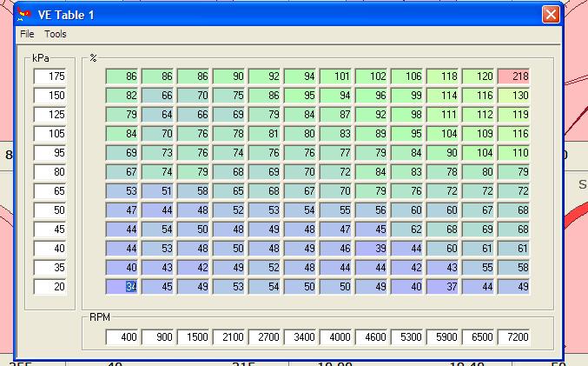Select VE cell 62 in the 45 kPa row
Screen dimensions: 588x366
tap(406, 230)
